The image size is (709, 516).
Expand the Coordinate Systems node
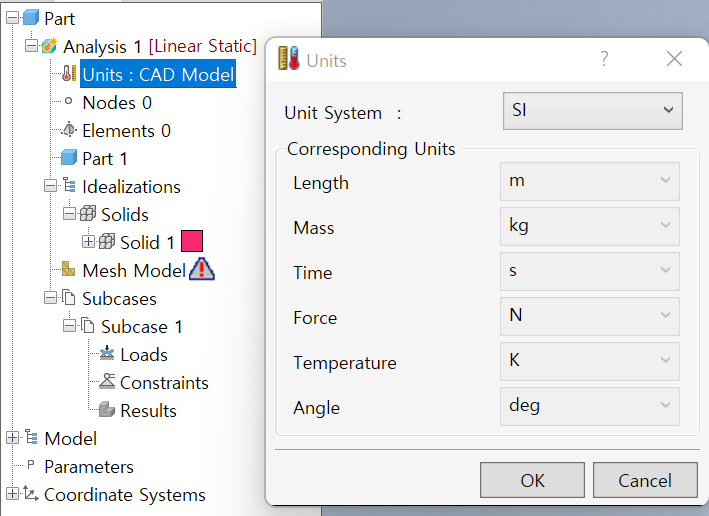(x=12, y=494)
